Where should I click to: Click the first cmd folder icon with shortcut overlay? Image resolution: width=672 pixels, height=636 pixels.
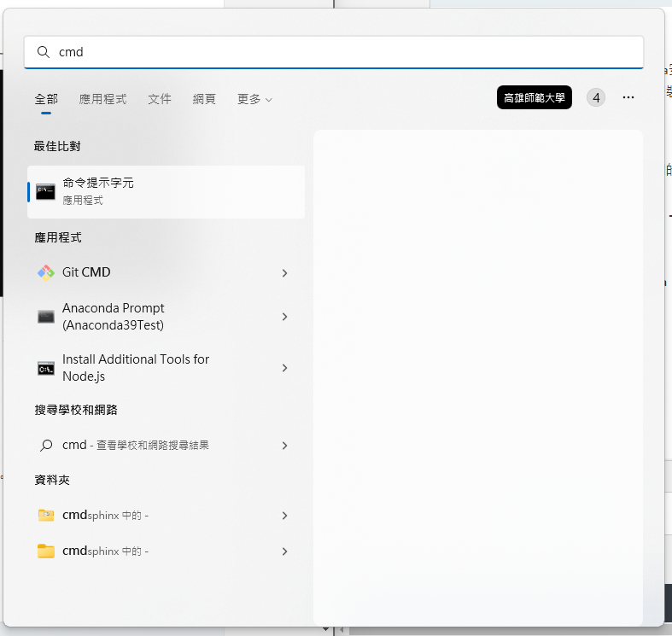click(46, 515)
